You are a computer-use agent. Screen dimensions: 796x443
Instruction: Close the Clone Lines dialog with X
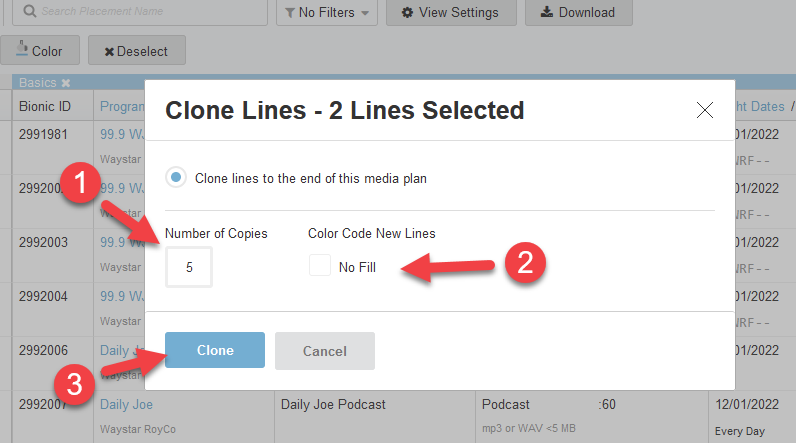click(705, 110)
